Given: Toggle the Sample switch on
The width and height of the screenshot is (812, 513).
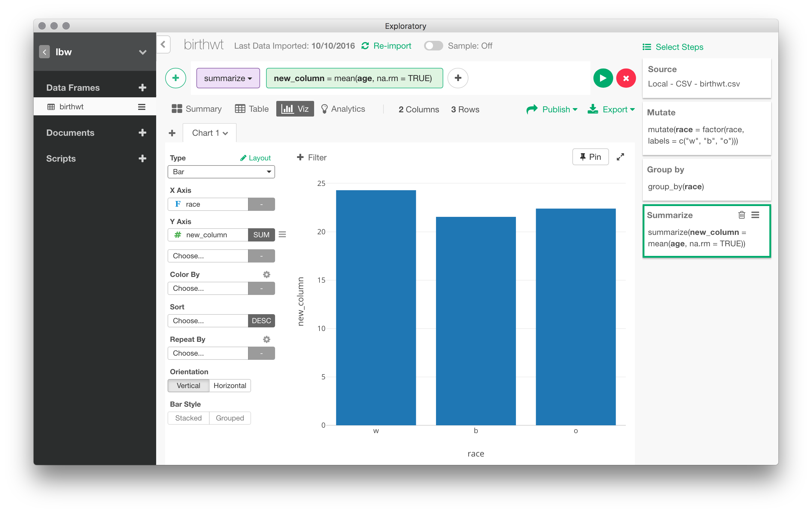Looking at the screenshot, I should pyautogui.click(x=433, y=46).
